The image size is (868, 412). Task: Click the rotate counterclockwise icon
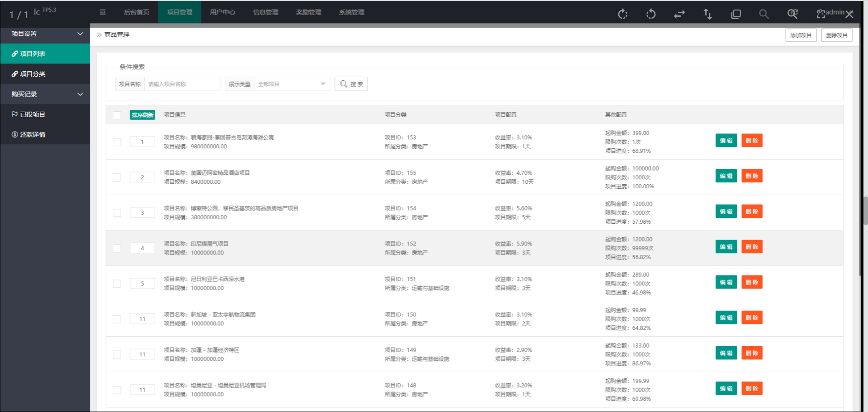click(651, 14)
